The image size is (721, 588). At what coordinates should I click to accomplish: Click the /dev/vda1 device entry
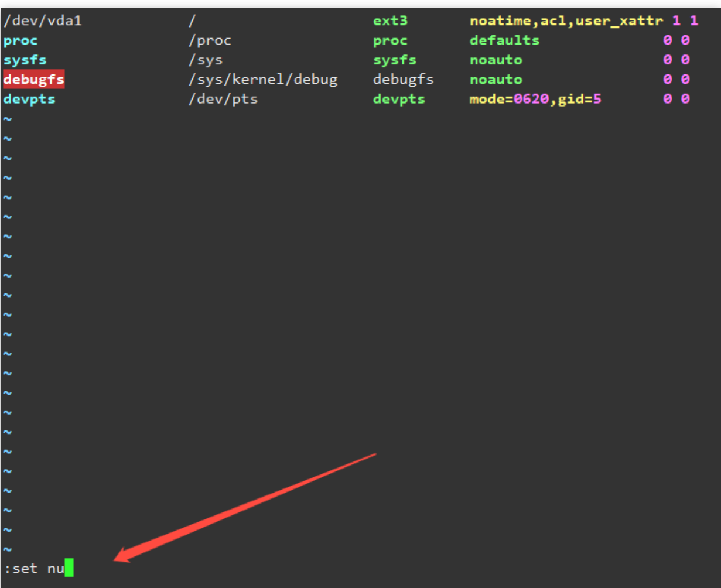42,22
